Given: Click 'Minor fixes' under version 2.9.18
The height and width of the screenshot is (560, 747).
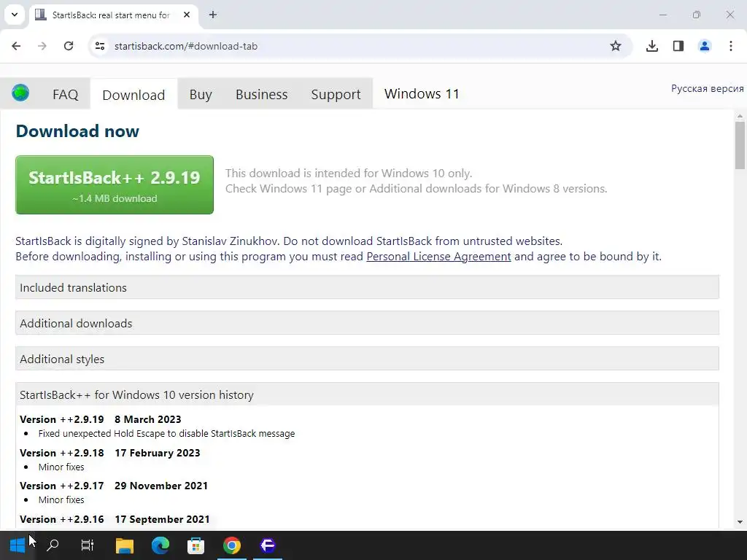Looking at the screenshot, I should [61, 467].
